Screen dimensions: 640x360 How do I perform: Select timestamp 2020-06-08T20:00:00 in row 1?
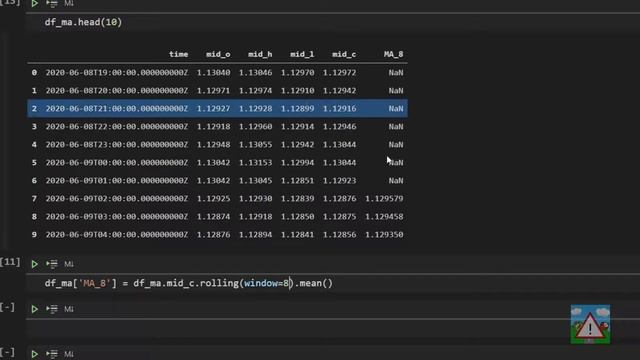click(x=117, y=90)
